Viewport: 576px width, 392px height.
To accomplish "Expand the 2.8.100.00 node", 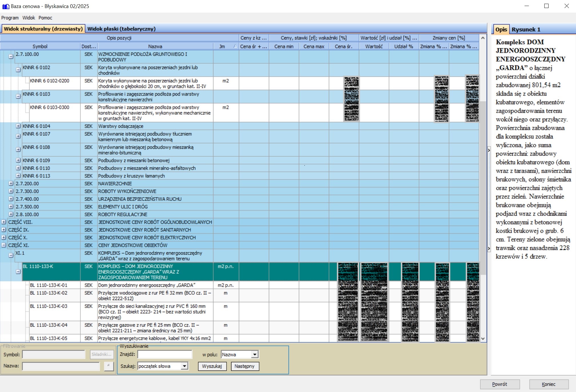I will [11, 214].
